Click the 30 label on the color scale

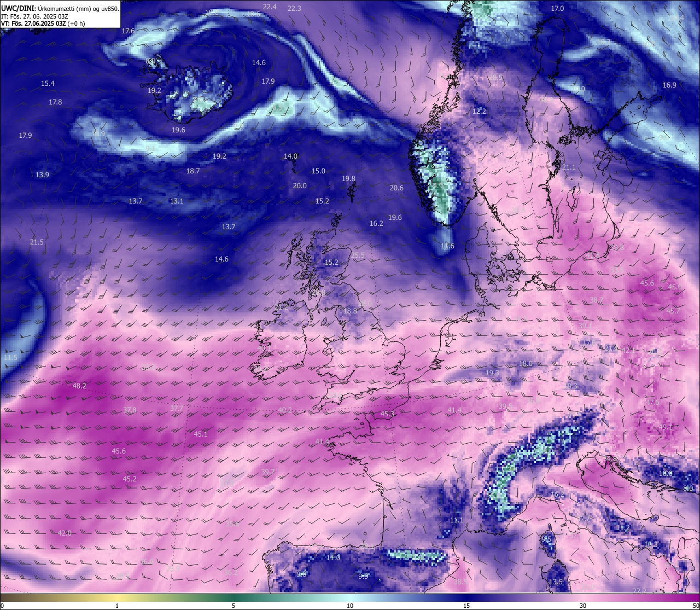pyautogui.click(x=583, y=606)
